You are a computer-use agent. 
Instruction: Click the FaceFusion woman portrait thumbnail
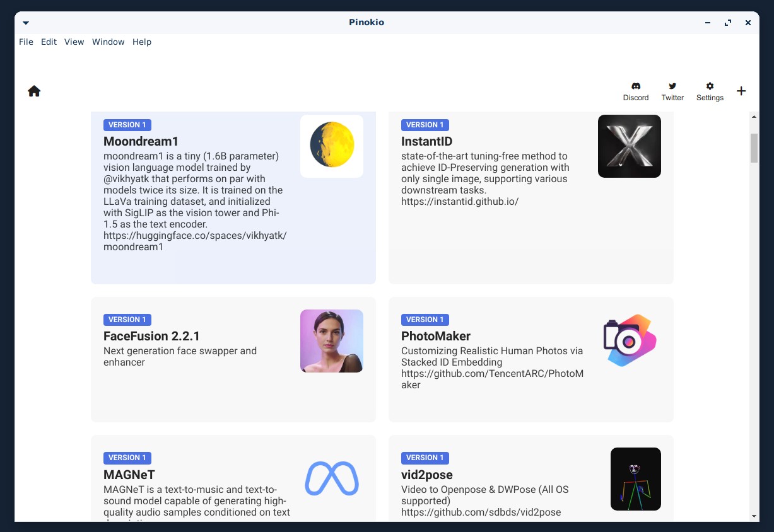tap(332, 341)
